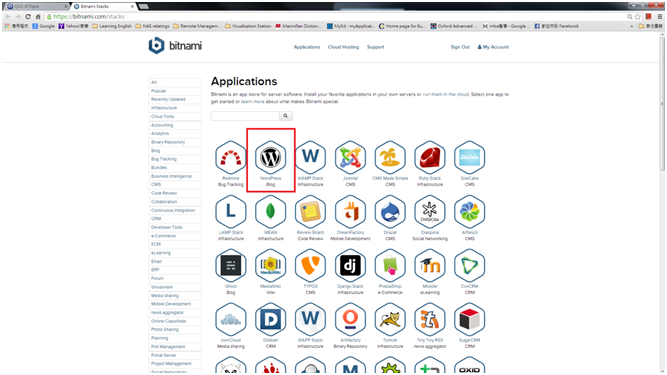Screen dimensions: 667x375
Task: Choose the Tomcat infrastructure icon
Action: click(x=390, y=320)
